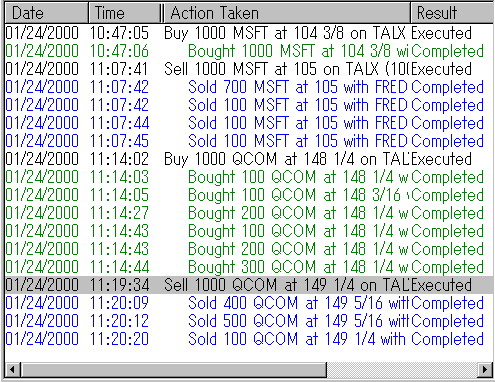Click the Action Taken column header
The image size is (495, 382).
point(287,13)
